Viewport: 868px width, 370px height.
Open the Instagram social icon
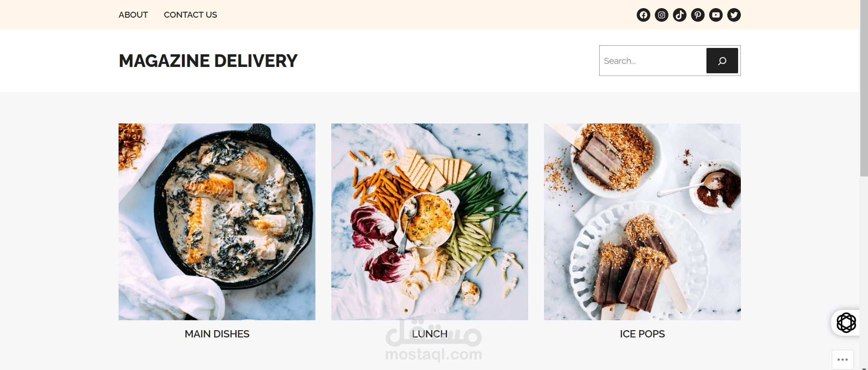pyautogui.click(x=661, y=15)
